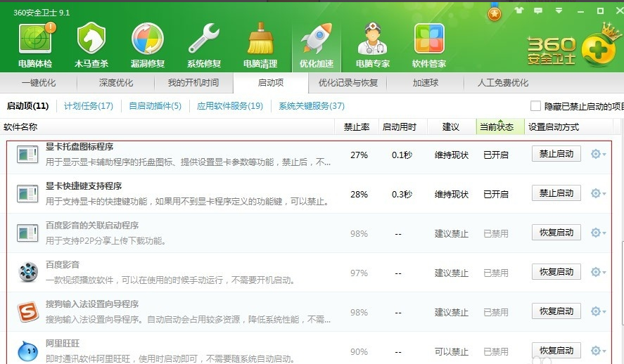Viewport: 624px width, 364px height.
Task: Switch to the 我的开机时间 tab
Action: pyautogui.click(x=193, y=83)
